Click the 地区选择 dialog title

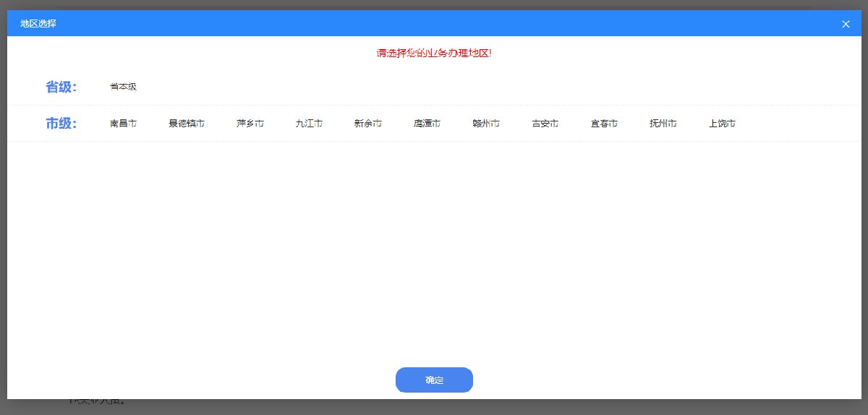pyautogui.click(x=38, y=24)
